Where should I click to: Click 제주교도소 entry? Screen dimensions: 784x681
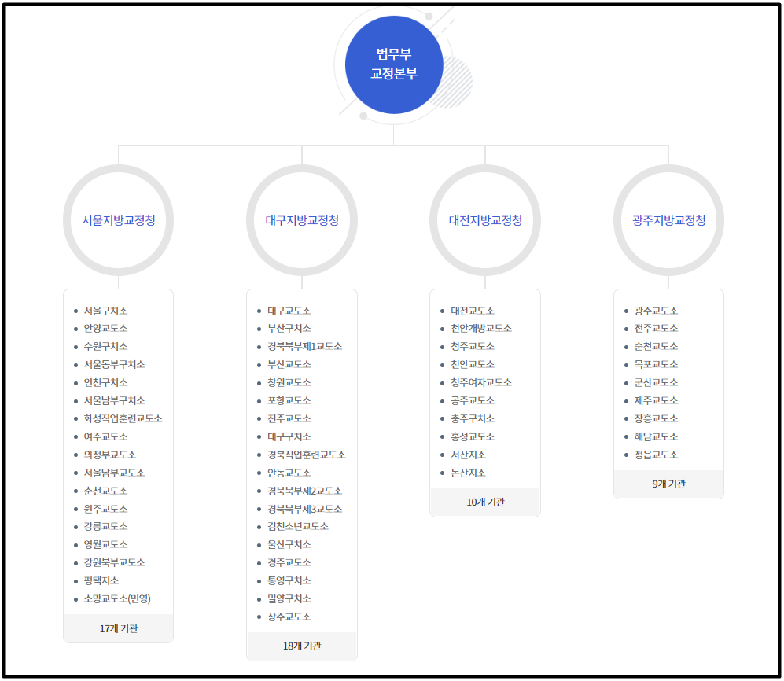click(656, 400)
